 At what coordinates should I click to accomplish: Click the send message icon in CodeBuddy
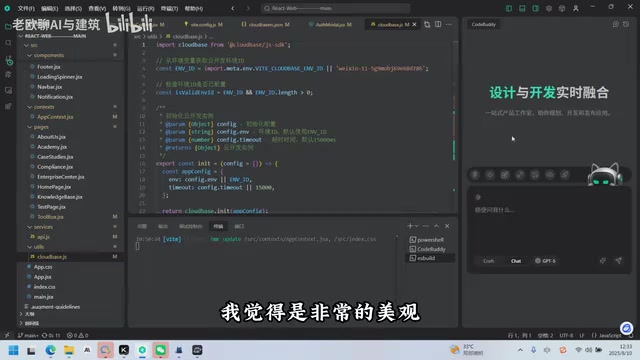tap(619, 260)
